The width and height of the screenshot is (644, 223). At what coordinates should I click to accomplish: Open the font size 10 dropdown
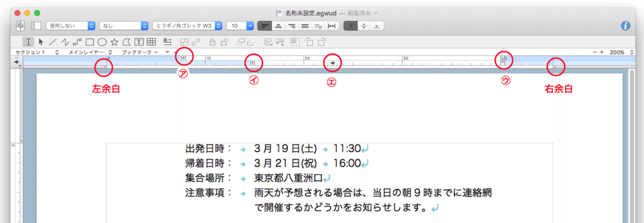(x=240, y=25)
